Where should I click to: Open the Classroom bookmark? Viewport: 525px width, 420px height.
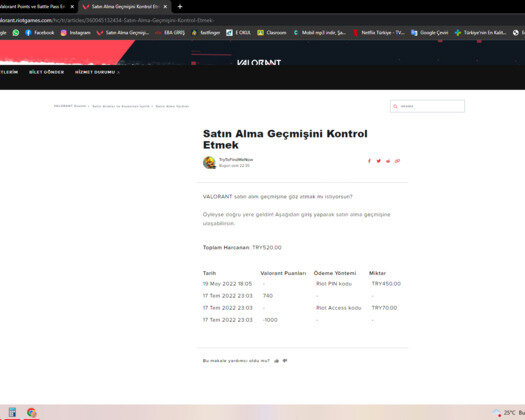[x=272, y=32]
